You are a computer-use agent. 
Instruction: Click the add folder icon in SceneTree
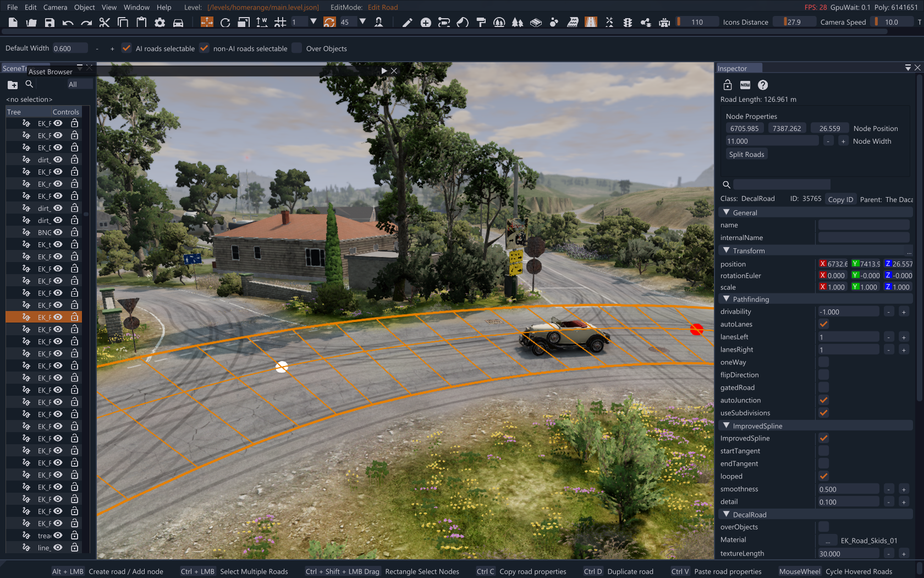13,85
